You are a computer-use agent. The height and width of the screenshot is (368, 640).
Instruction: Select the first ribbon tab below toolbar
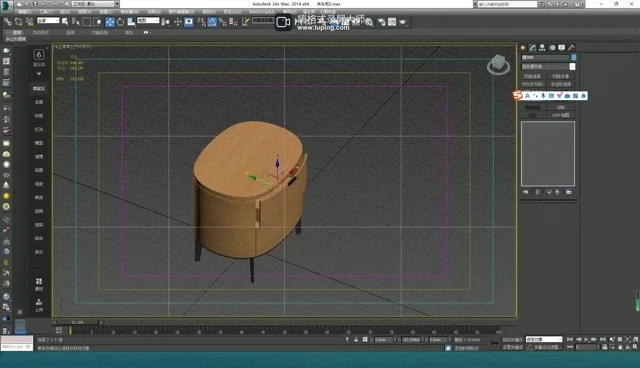pos(17,33)
